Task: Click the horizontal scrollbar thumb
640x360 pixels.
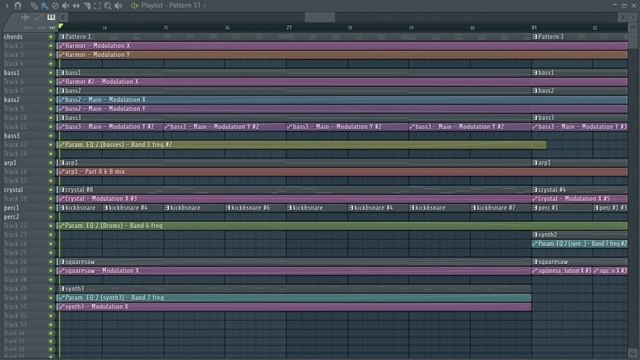Action: (x=320, y=17)
